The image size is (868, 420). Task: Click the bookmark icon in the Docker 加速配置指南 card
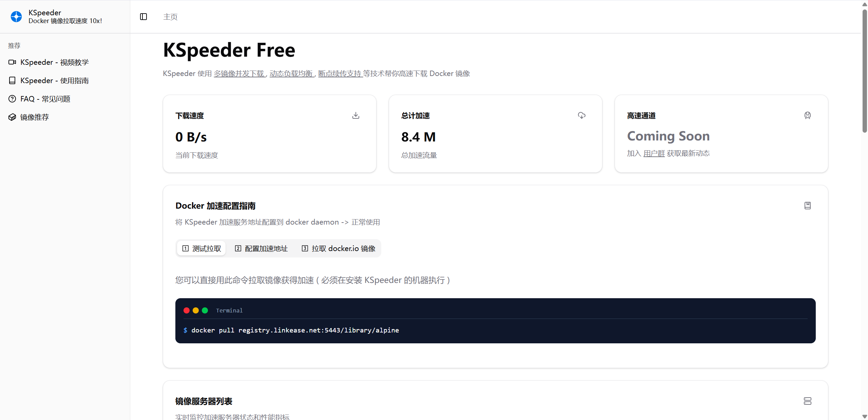tap(807, 206)
